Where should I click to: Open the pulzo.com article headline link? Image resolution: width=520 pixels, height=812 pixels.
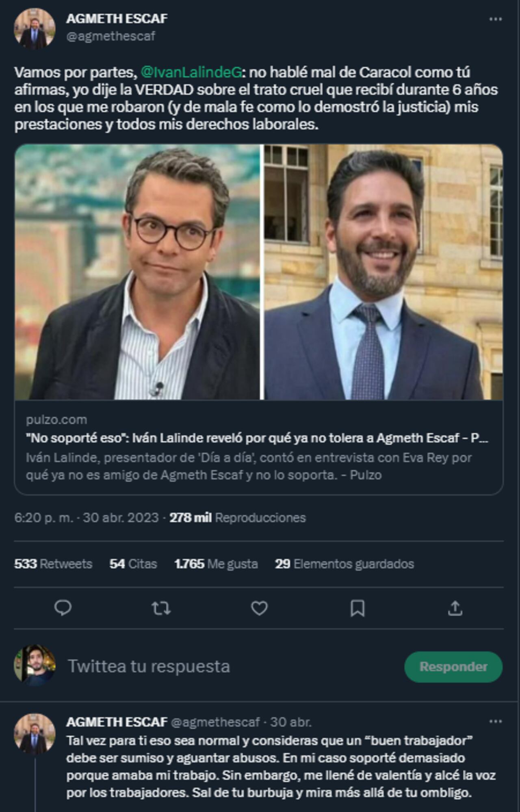click(257, 438)
